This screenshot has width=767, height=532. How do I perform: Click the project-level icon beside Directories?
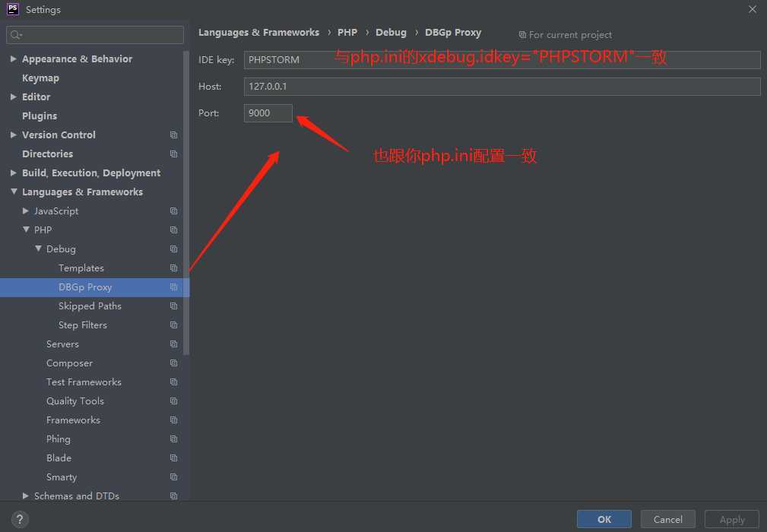pos(173,154)
